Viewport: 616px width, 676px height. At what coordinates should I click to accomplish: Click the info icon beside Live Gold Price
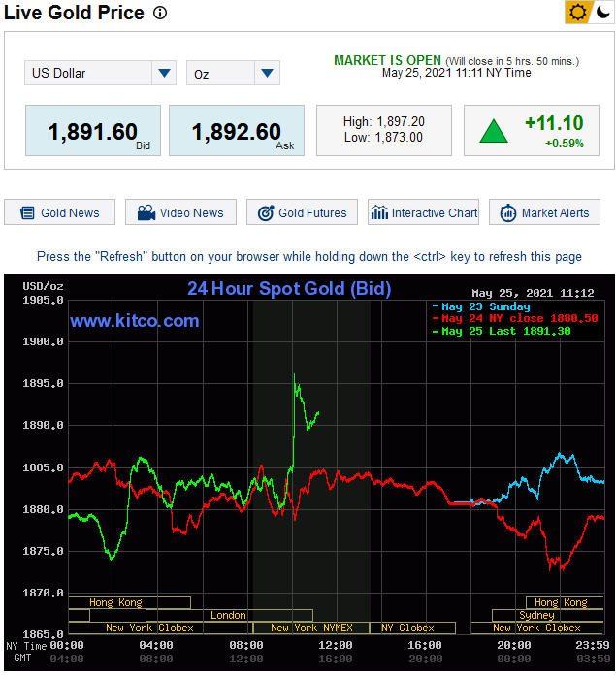pos(160,13)
